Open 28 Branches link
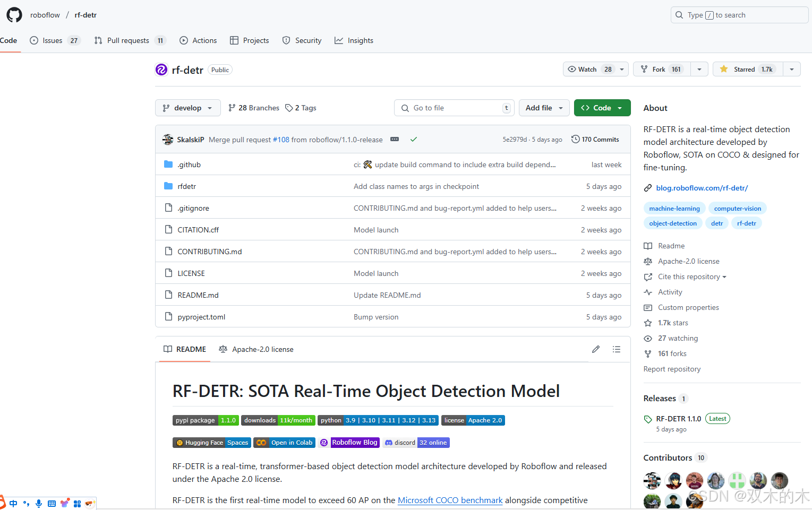Image resolution: width=812 pixels, height=510 pixels. (x=253, y=108)
